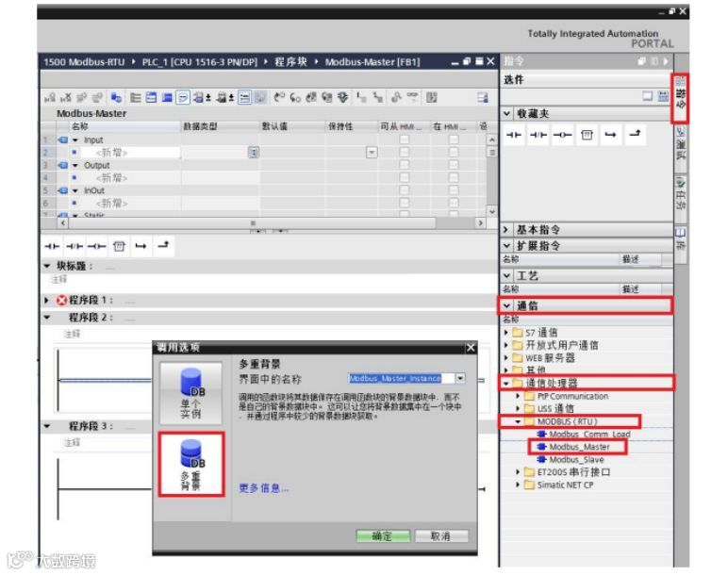Image resolution: width=728 pixels, height=575 pixels.
Task: Click the PLC_1 [CPU 1516-3 PN/DP] breadcrumb
Action: (200, 61)
